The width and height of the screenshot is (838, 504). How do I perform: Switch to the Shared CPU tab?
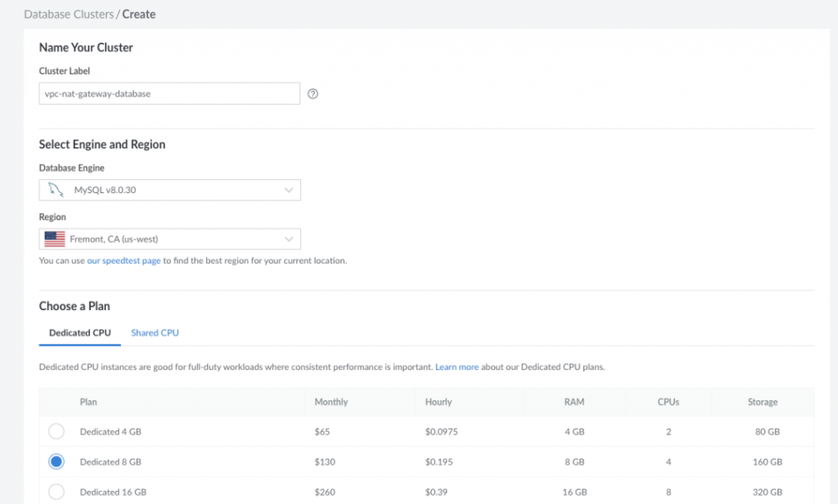click(155, 333)
